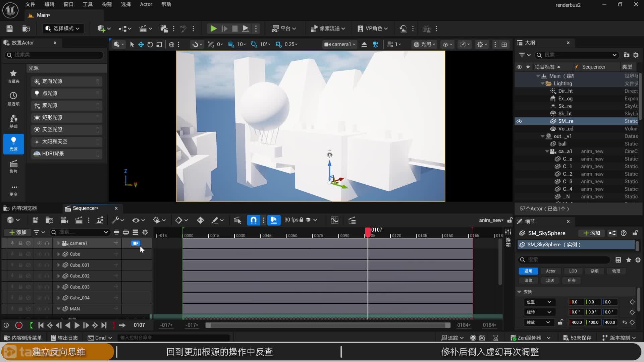Image resolution: width=644 pixels, height=362 pixels.
Task: Toggle world/local coordinate globe icon
Action: click(x=171, y=45)
